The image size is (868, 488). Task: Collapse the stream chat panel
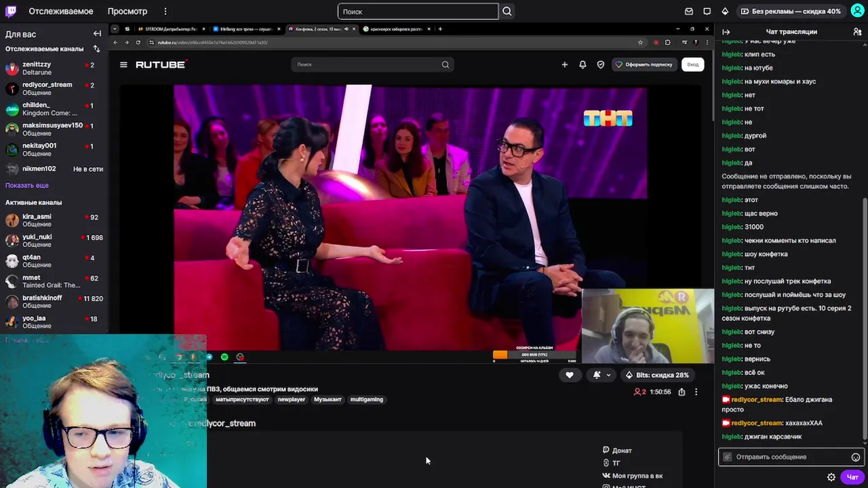726,32
